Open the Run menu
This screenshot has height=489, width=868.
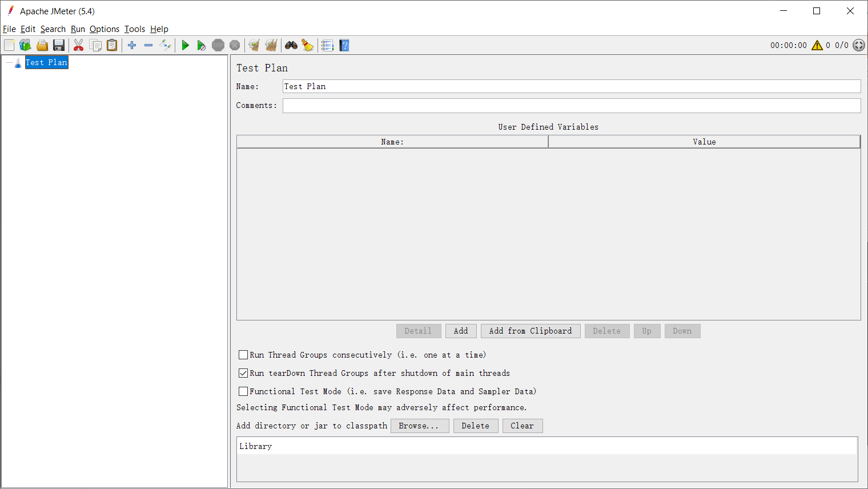coord(78,29)
